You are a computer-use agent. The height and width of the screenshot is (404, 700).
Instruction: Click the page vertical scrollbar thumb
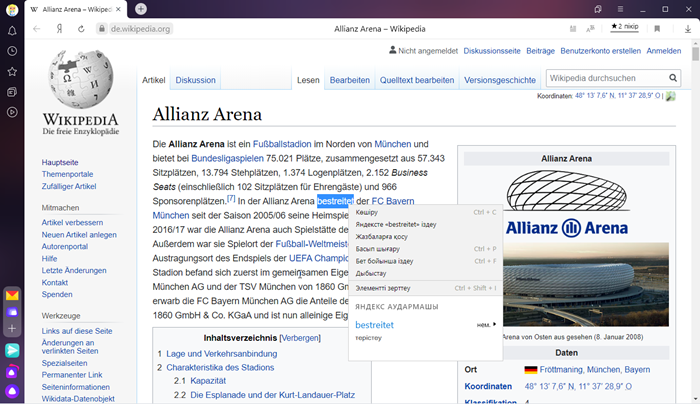click(695, 54)
